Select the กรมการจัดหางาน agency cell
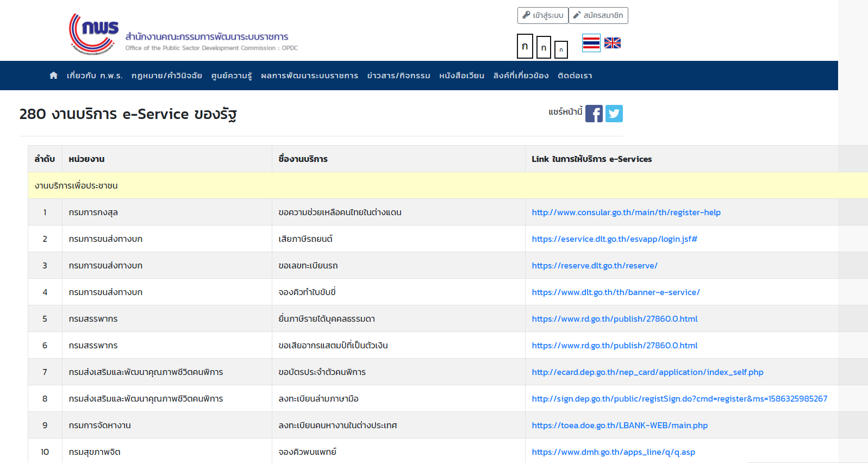868x463 pixels. (167, 426)
